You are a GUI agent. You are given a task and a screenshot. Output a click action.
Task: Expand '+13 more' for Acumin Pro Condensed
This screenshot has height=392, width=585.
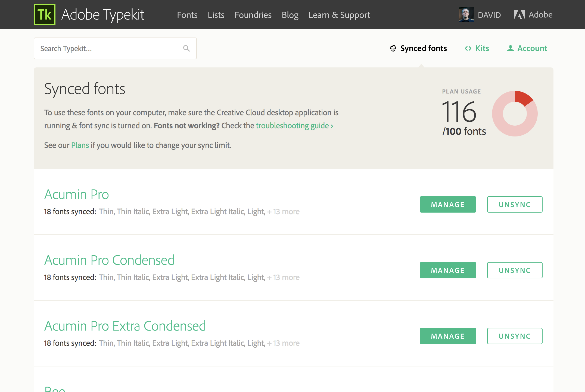pyautogui.click(x=283, y=277)
